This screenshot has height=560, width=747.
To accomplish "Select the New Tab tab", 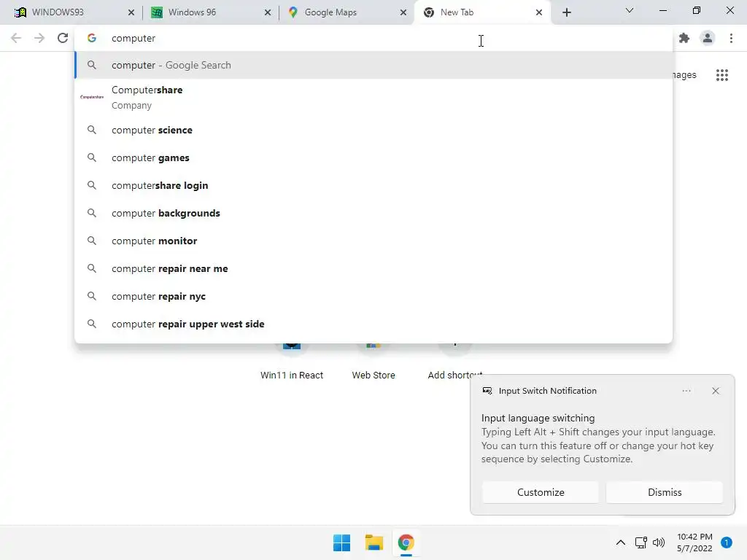I will pyautogui.click(x=482, y=12).
